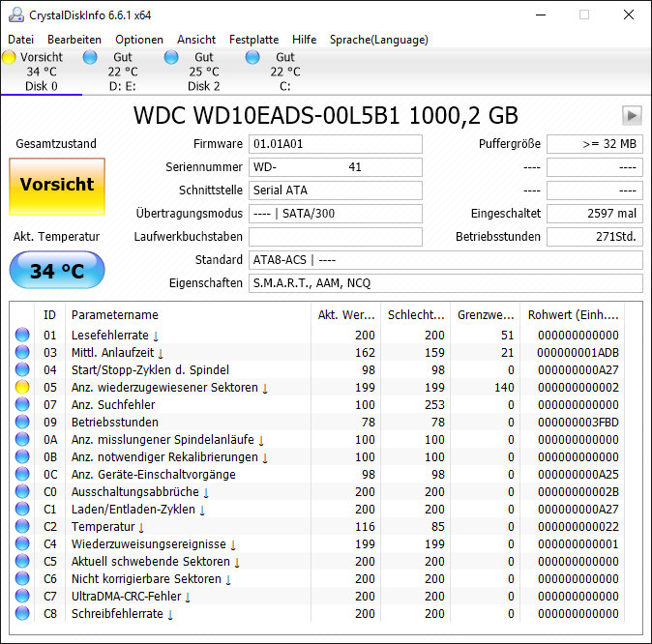
Task: Click status orb for Schreibfehlerrate row
Action: [22, 614]
